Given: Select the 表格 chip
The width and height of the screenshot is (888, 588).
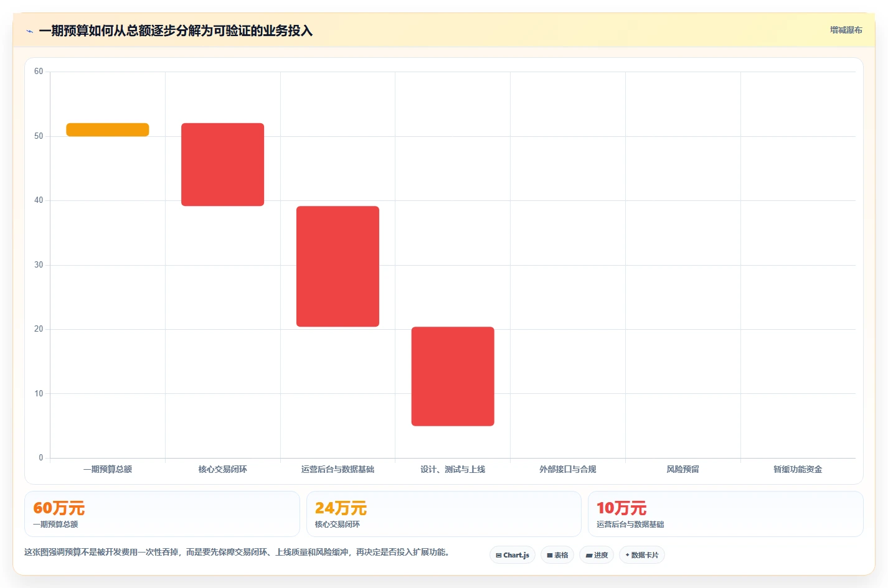Looking at the screenshot, I should [x=557, y=555].
